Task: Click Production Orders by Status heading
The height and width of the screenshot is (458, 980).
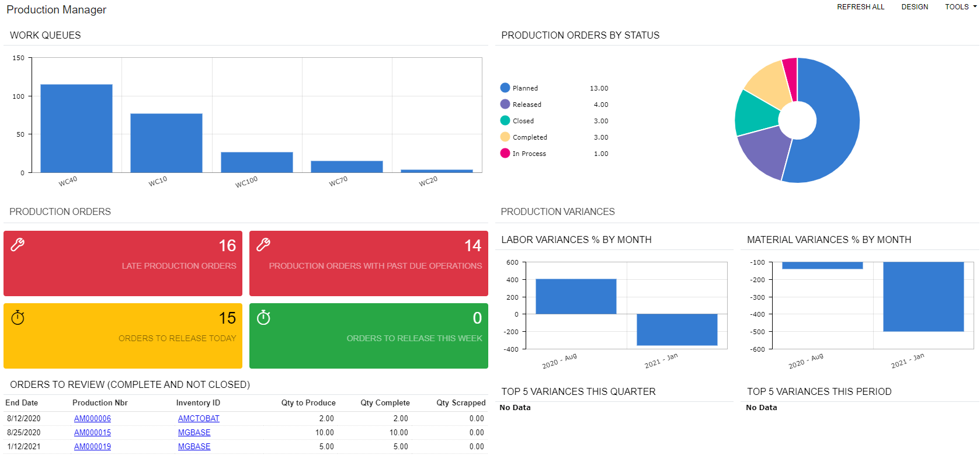Action: pos(581,35)
